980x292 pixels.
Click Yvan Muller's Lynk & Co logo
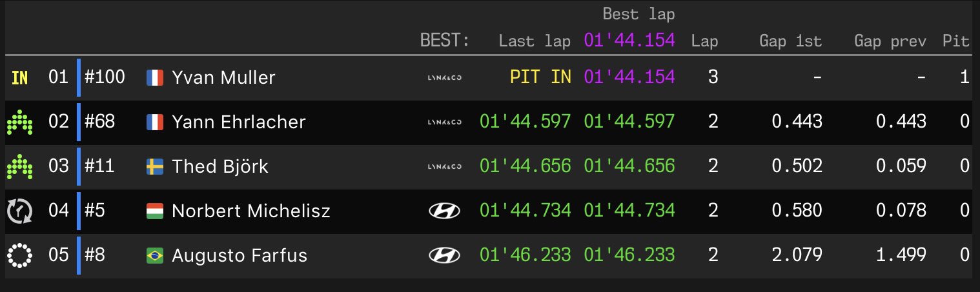pos(445,78)
